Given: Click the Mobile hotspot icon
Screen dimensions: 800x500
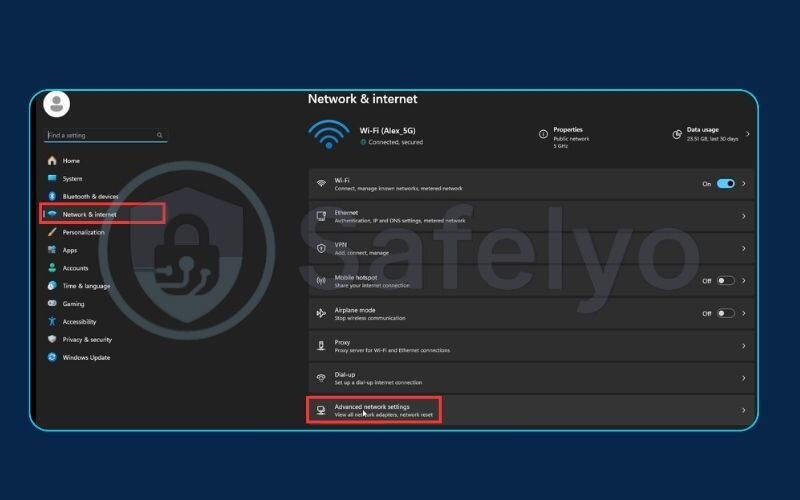Looking at the screenshot, I should point(321,281).
